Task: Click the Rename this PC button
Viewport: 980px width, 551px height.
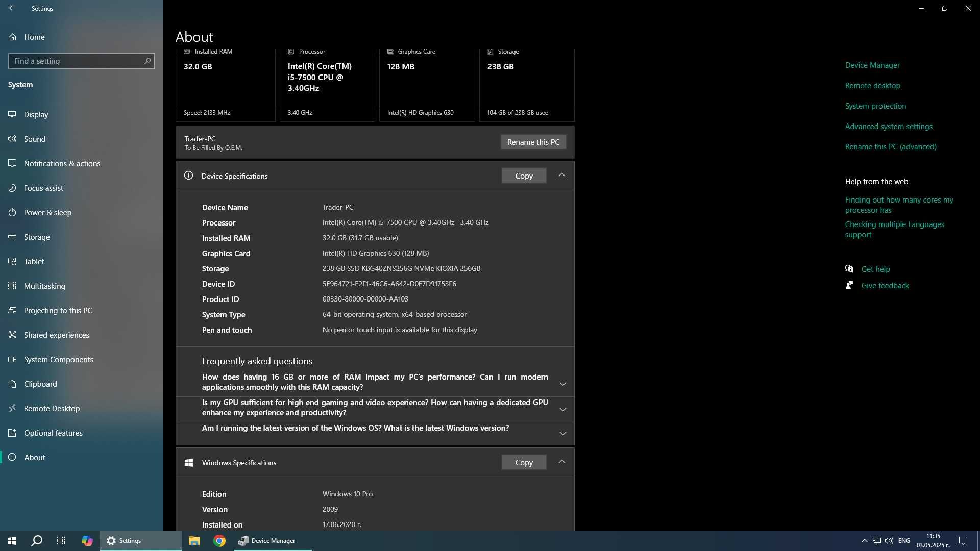Action: pyautogui.click(x=533, y=142)
